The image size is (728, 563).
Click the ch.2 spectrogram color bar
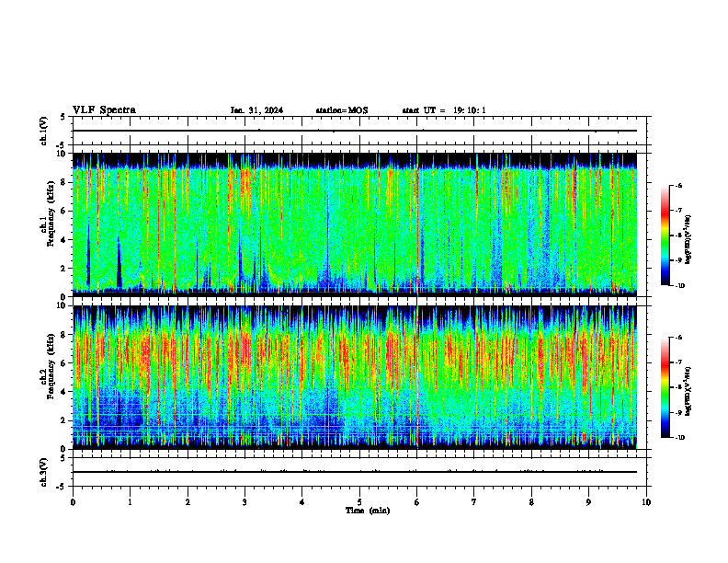tap(665, 387)
